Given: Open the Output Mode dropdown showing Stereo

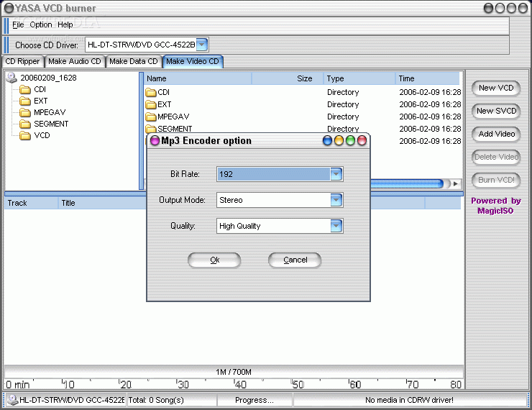Looking at the screenshot, I should (336, 200).
